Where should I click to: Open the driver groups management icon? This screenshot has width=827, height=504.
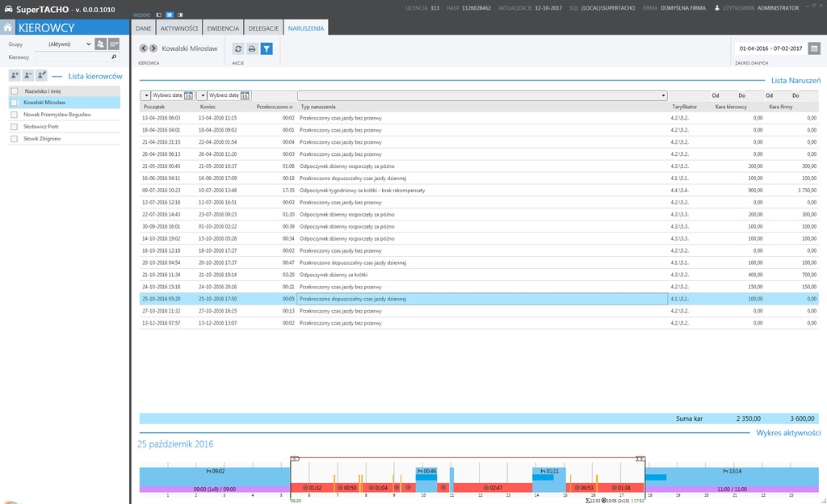pos(100,44)
